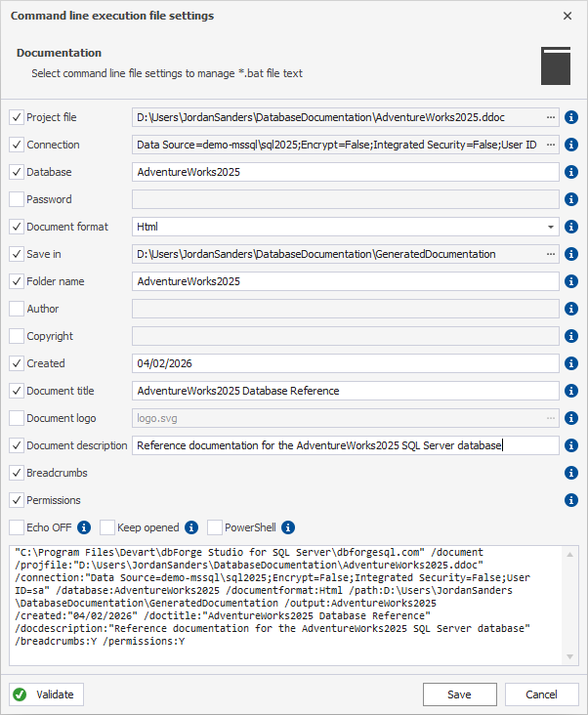Browse Save in folder with ellipsis button
The image size is (588, 715).
point(551,254)
